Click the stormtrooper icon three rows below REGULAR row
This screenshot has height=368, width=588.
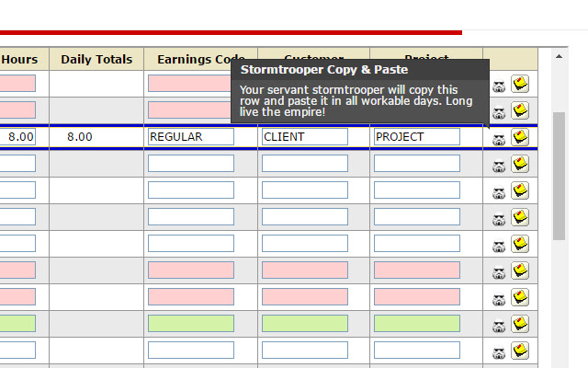point(499,219)
